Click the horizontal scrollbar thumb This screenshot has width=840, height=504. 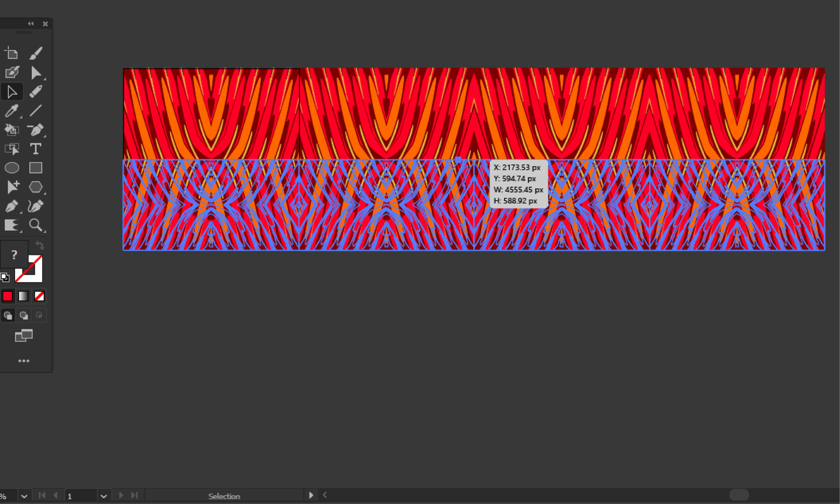(x=739, y=494)
